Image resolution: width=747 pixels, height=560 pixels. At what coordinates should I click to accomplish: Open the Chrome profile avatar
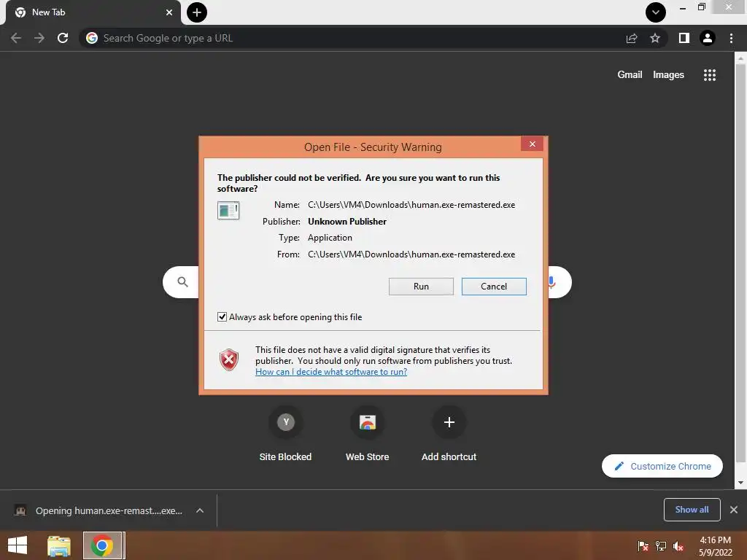708,38
